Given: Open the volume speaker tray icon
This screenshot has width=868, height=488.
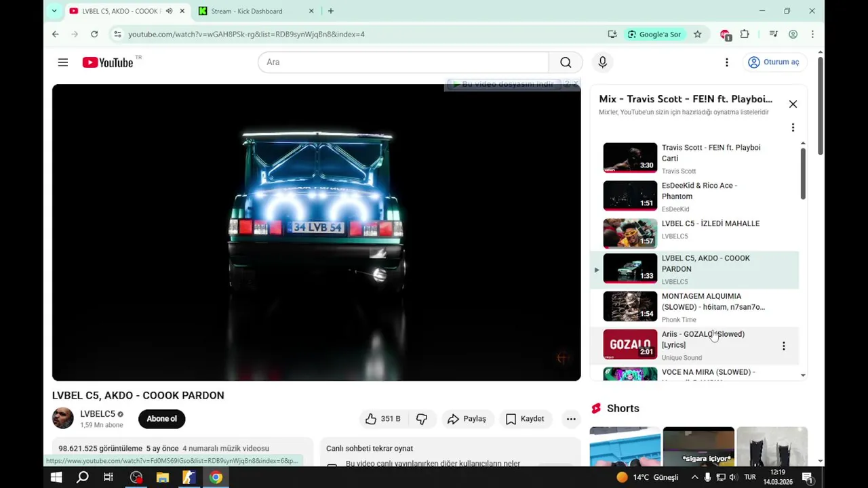Looking at the screenshot, I should pyautogui.click(x=732, y=477).
